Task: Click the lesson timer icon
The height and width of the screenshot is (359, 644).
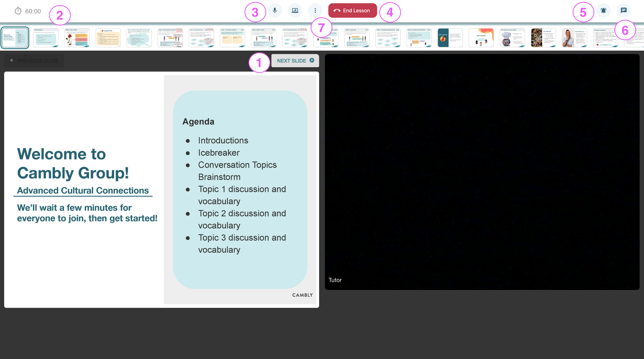Action: 18,11
